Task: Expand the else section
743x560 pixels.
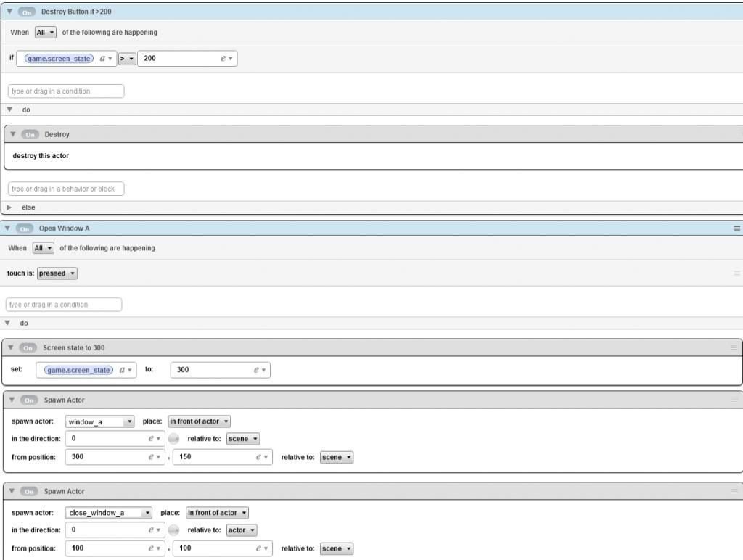Action: point(9,207)
